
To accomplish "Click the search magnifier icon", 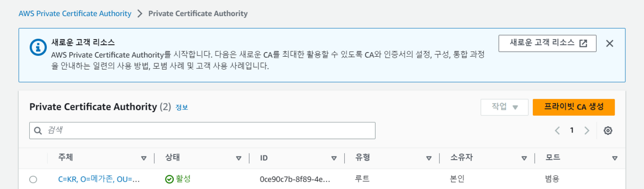I will (38, 131).
